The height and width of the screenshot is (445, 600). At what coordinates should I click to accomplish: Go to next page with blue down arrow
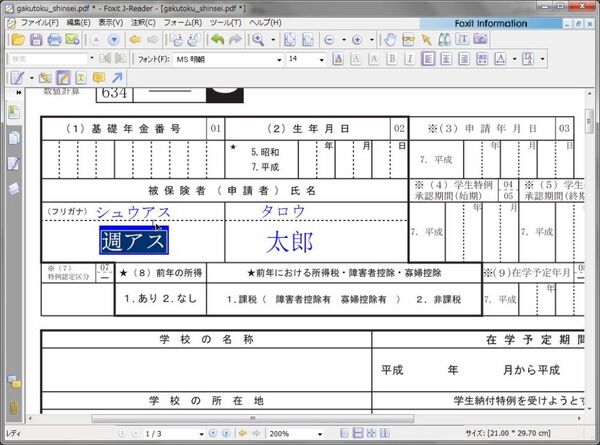pos(114,40)
